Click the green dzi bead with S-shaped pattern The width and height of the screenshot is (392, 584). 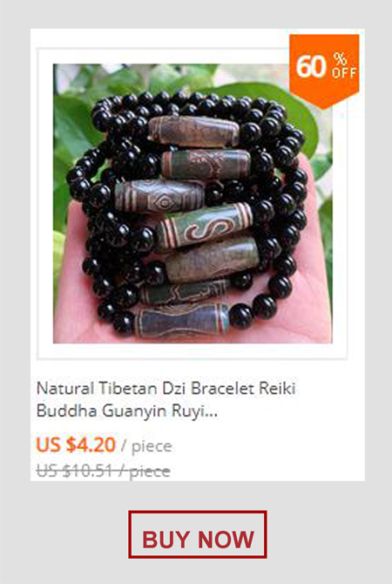coord(205,225)
